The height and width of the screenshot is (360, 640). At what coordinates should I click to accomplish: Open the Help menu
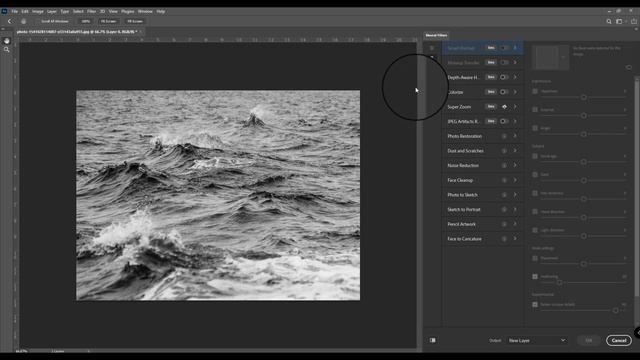point(161,11)
